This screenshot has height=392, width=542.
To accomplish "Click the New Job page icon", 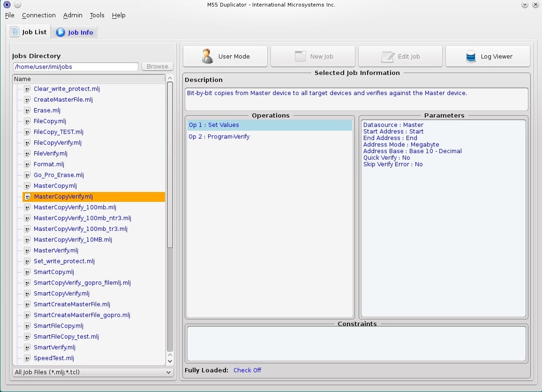I will 301,56.
